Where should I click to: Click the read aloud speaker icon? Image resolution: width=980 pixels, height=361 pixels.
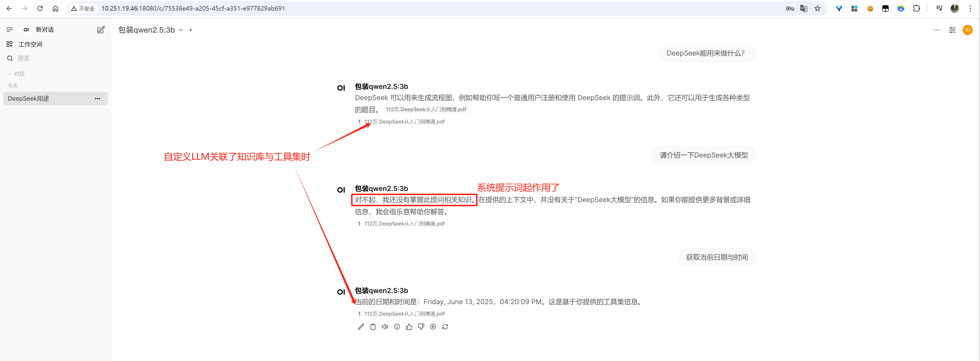[x=385, y=327]
